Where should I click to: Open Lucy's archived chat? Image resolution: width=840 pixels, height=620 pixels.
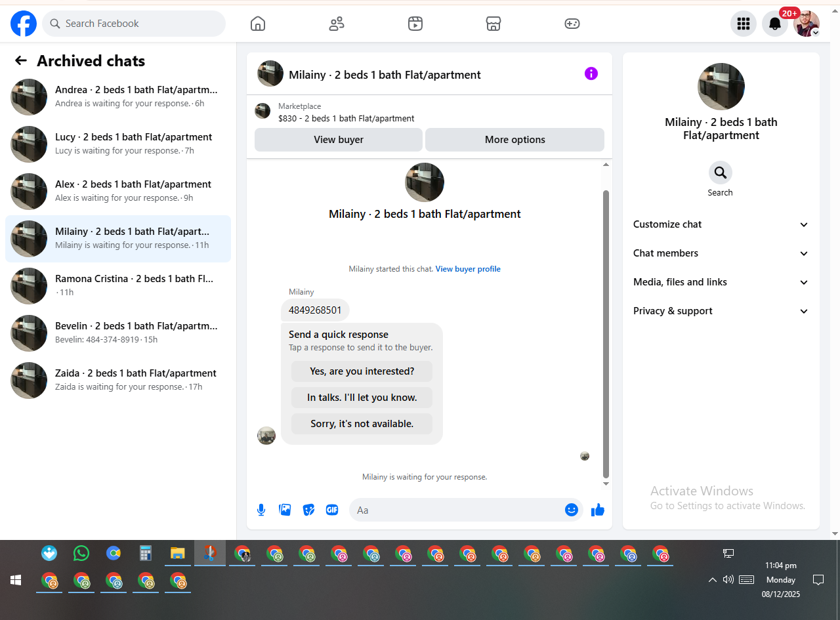tap(118, 144)
